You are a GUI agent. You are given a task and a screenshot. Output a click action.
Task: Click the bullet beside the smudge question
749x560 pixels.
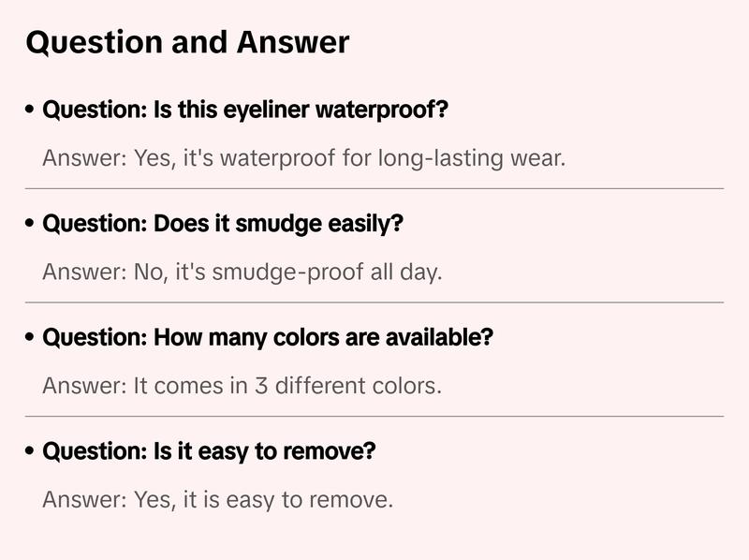(31, 225)
